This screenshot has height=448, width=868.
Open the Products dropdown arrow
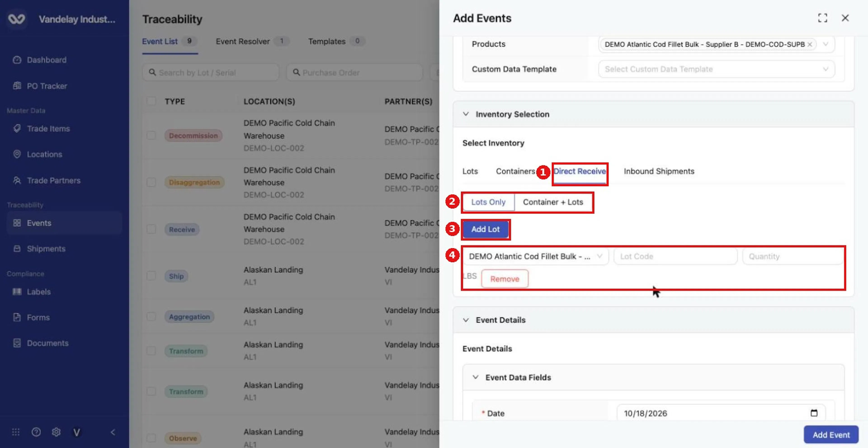[x=826, y=44]
